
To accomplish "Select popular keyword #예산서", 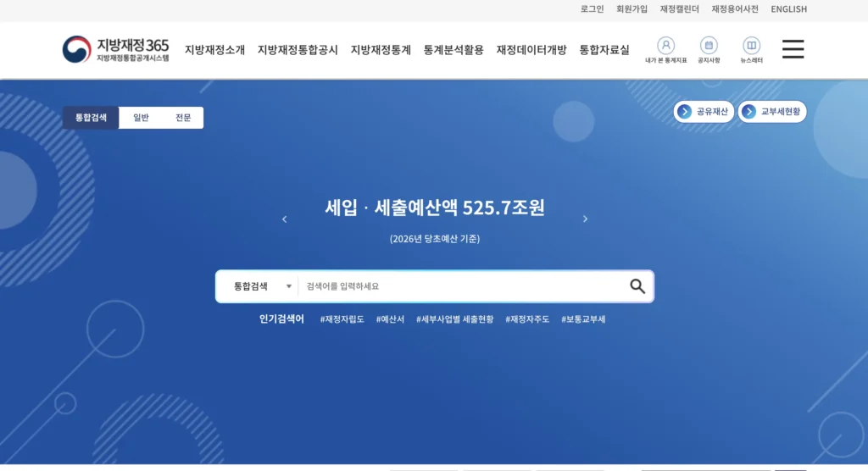I will click(390, 319).
